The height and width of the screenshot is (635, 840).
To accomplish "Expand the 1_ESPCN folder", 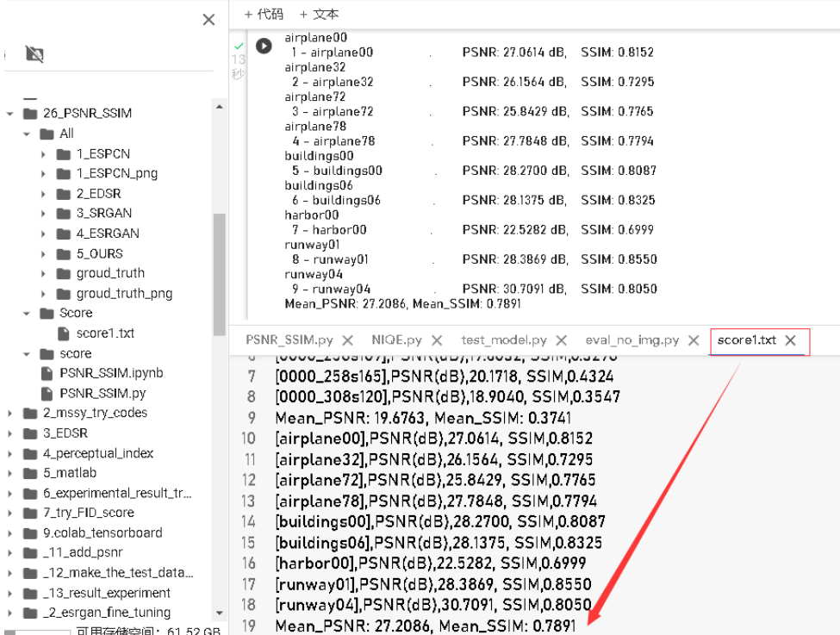I will 43,154.
